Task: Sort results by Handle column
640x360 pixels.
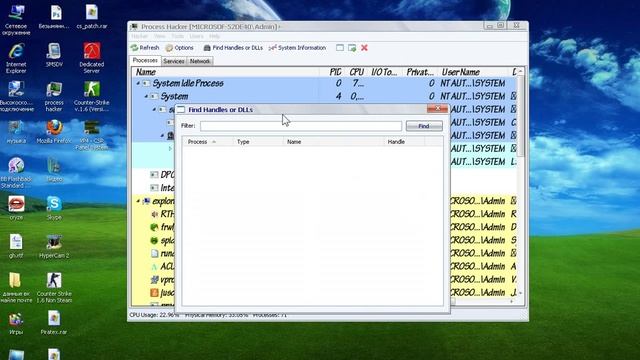Action: [x=404, y=142]
